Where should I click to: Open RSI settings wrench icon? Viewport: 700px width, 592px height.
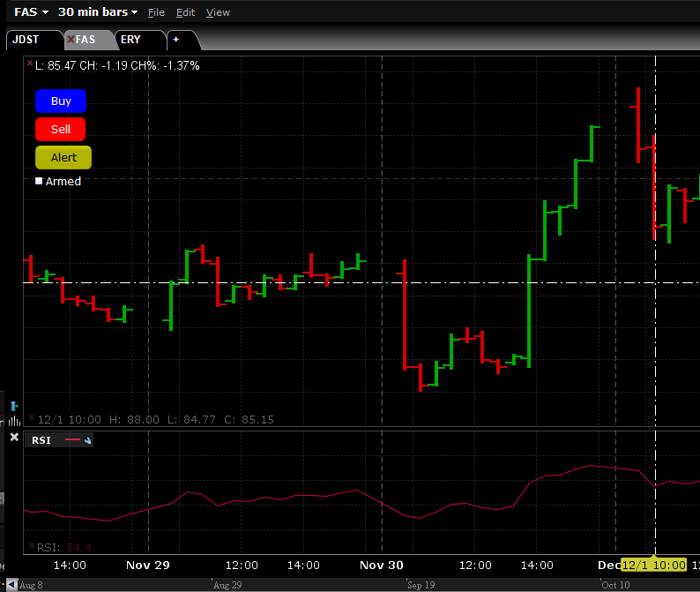tap(88, 440)
